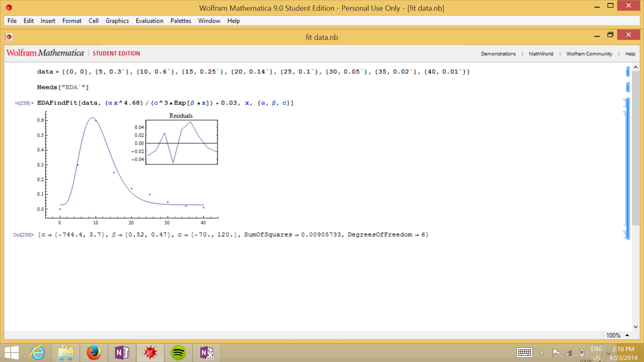Open the Help menu
The height and width of the screenshot is (362, 644).
click(x=233, y=21)
